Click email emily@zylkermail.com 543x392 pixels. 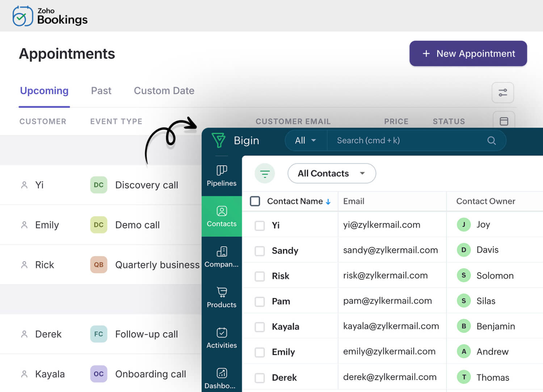(x=389, y=351)
